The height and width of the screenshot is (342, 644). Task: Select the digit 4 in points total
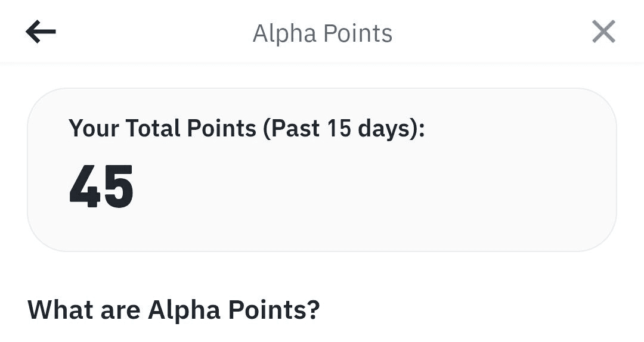[85, 186]
